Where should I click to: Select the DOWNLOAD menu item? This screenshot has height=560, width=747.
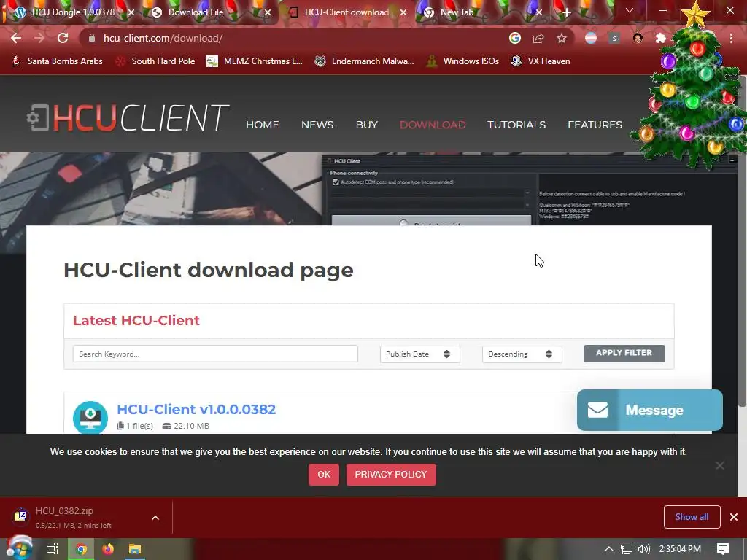(433, 125)
